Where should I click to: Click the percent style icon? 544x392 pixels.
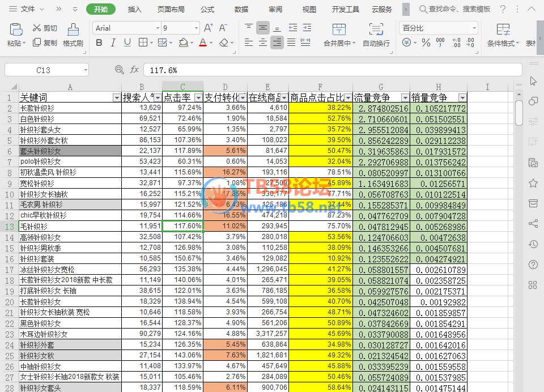coord(426,42)
